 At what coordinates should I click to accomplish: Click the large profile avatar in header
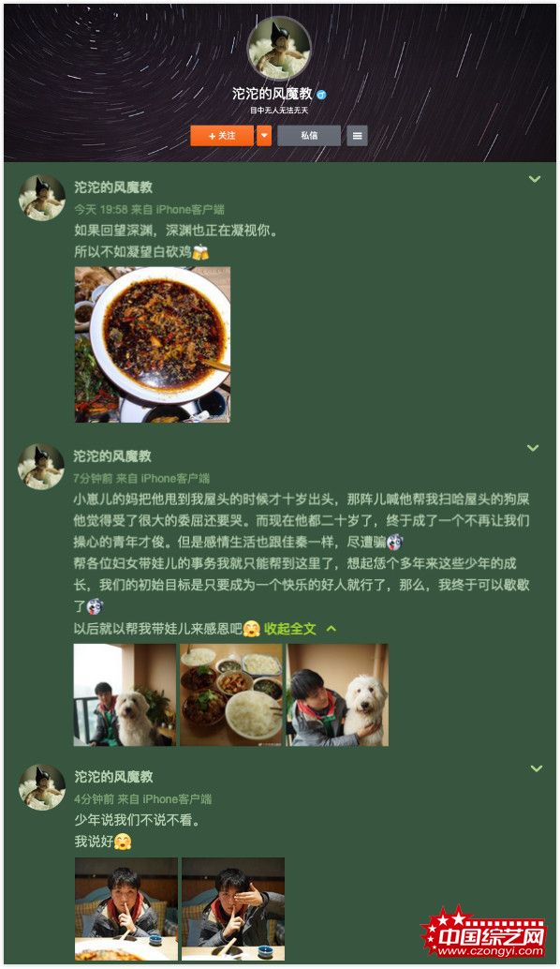click(x=279, y=48)
